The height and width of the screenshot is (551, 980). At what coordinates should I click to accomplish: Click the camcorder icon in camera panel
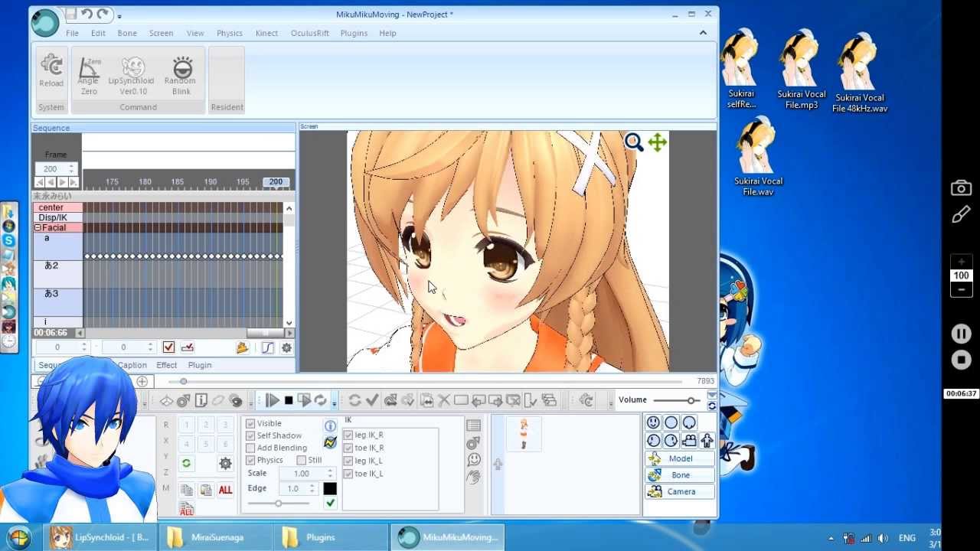[689, 441]
